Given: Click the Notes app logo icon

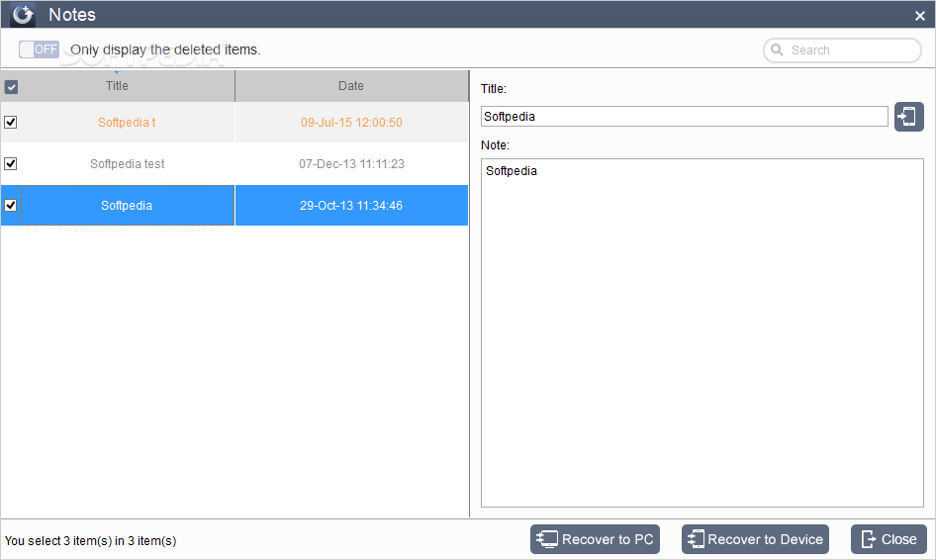Looking at the screenshot, I should click(23, 14).
